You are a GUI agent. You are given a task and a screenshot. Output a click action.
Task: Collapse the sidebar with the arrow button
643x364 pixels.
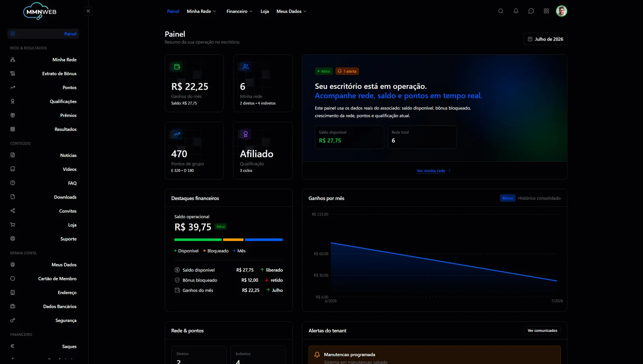pyautogui.click(x=88, y=11)
